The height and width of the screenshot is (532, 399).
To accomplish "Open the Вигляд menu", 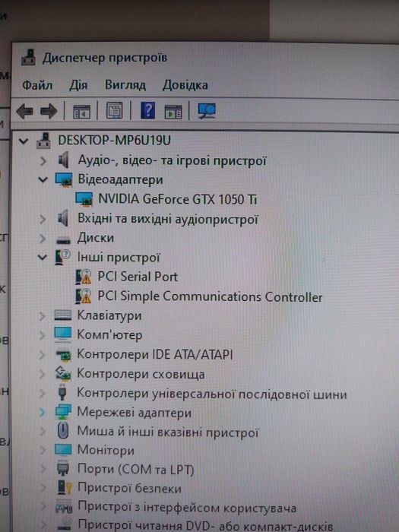I will coord(125,85).
